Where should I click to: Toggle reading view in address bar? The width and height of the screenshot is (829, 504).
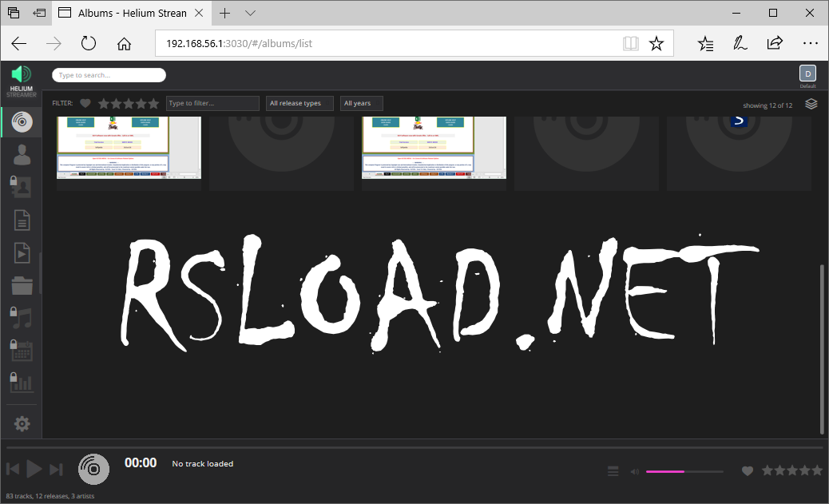pos(630,43)
